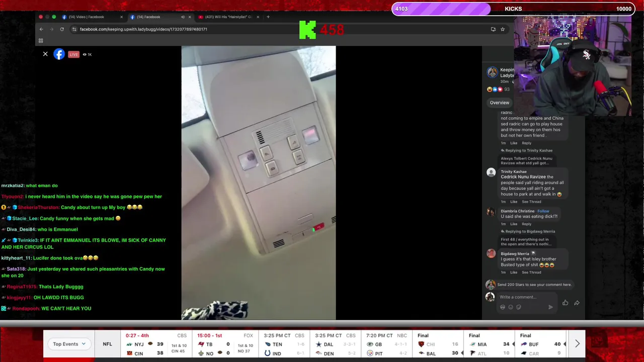Open the DAL vs DEN matchup
The image size is (644, 362).
[x=336, y=344]
